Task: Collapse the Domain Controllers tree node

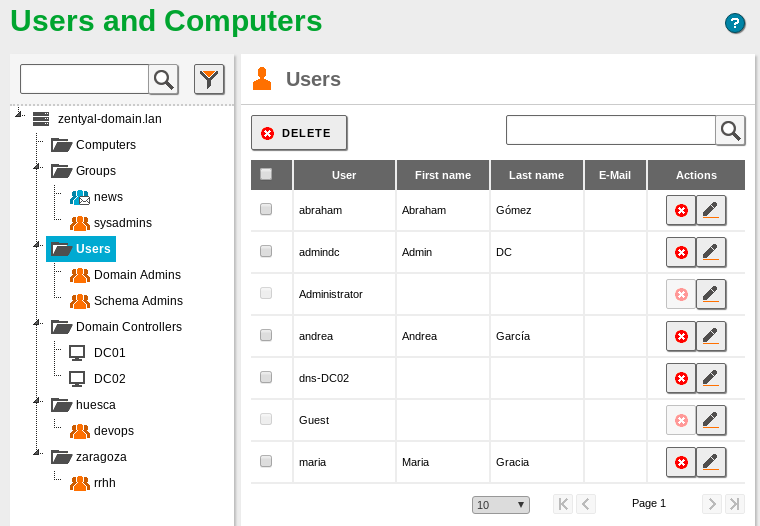Action: click(x=37, y=323)
